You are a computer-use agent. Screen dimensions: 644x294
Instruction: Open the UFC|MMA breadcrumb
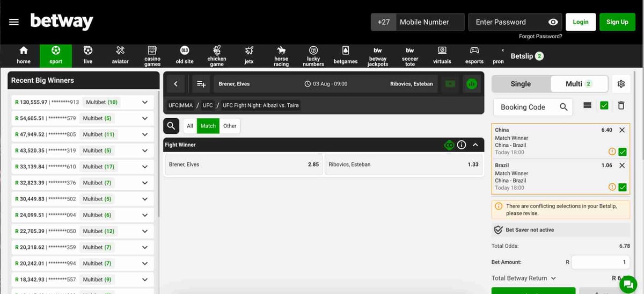click(x=180, y=105)
